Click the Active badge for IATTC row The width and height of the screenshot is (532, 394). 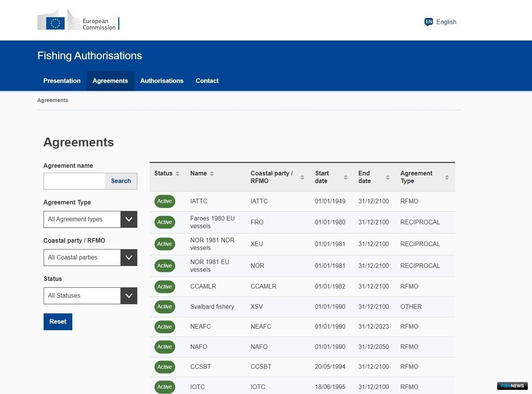[x=165, y=201]
